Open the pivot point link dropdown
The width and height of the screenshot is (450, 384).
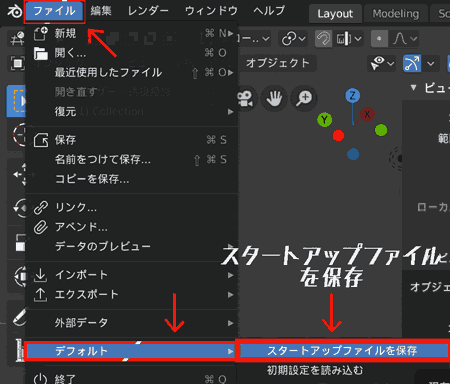coord(294,39)
